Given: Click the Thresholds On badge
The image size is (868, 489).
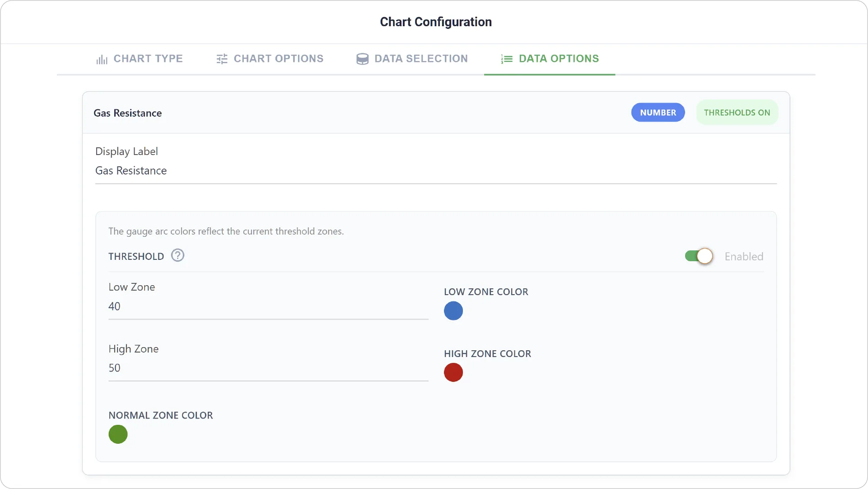Looking at the screenshot, I should tap(737, 113).
